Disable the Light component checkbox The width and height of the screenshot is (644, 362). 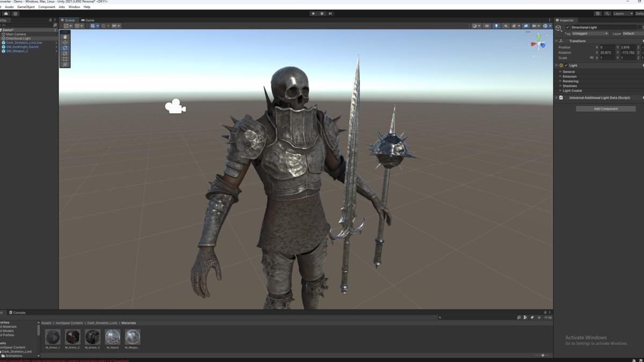tap(566, 65)
